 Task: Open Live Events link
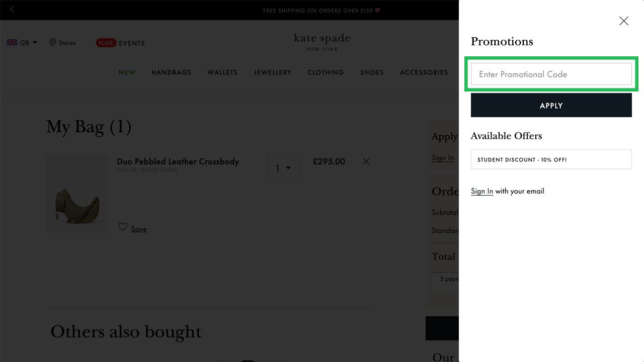(x=120, y=43)
